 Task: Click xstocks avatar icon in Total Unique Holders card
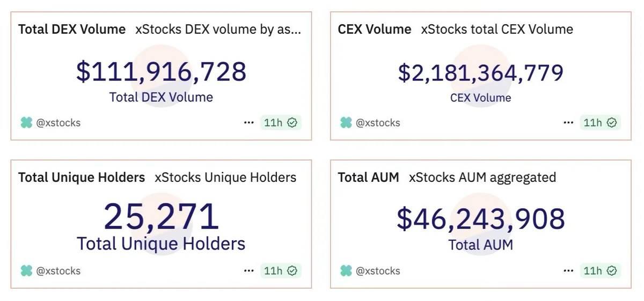point(26,271)
